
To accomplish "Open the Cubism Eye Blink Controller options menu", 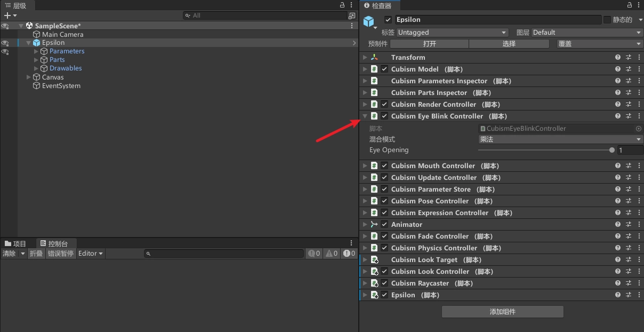I will [x=639, y=116].
